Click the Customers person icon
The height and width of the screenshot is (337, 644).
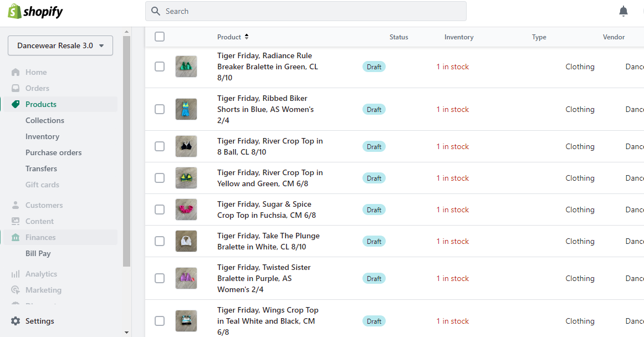(16, 205)
